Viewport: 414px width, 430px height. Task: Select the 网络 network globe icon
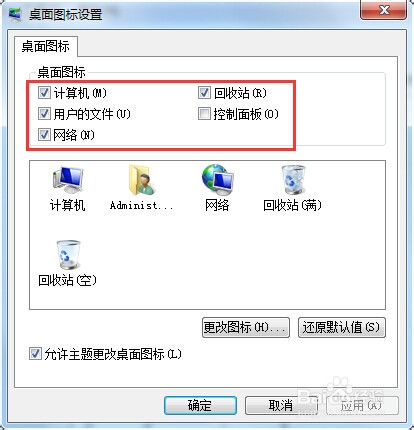(x=217, y=180)
